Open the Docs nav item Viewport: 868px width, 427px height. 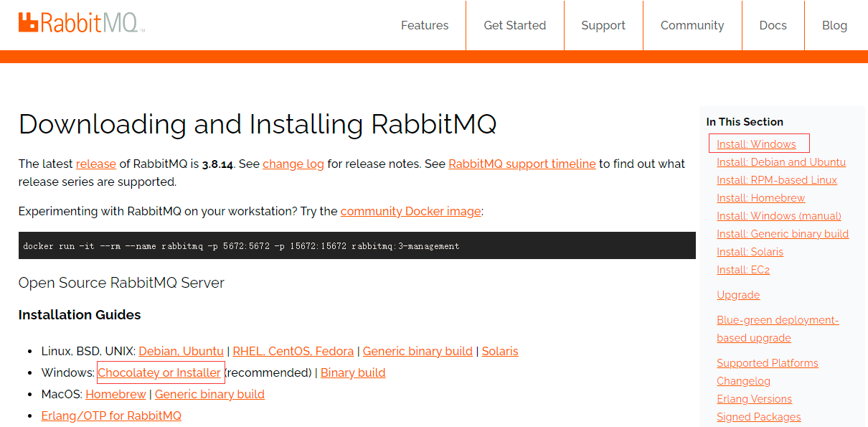(773, 25)
